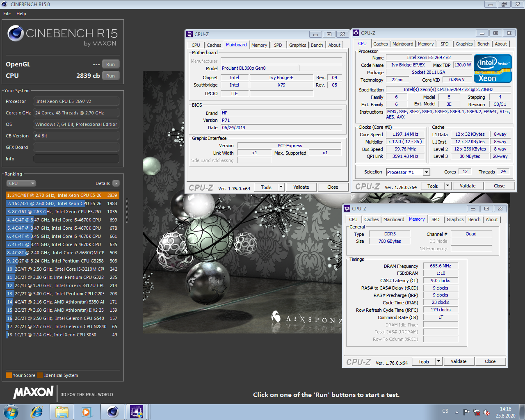Click Core Speed value 1197.14 MHz

[x=405, y=134]
